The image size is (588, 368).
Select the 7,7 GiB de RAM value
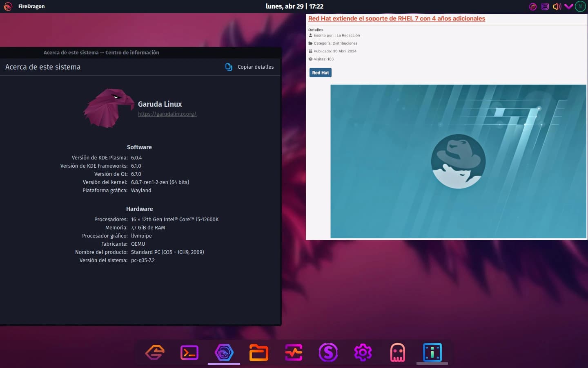148,228
